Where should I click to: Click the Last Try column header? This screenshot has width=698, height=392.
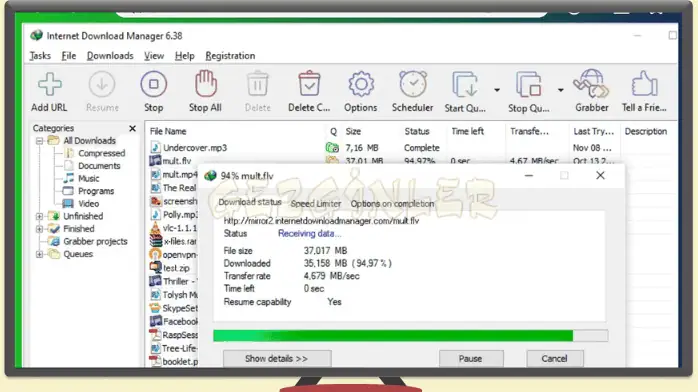point(593,132)
